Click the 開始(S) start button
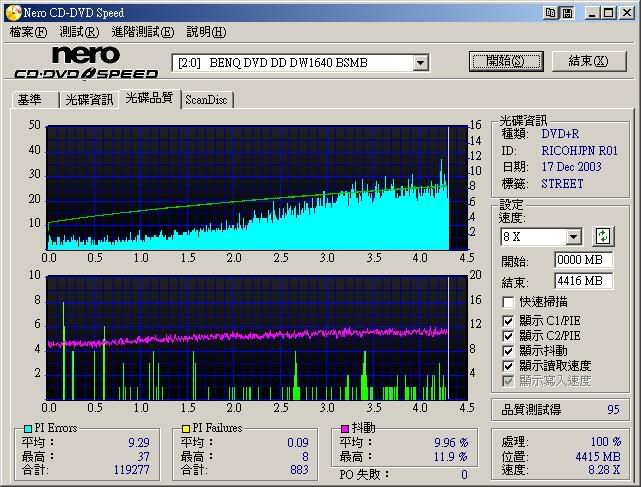The width and height of the screenshot is (641, 487). [x=506, y=61]
